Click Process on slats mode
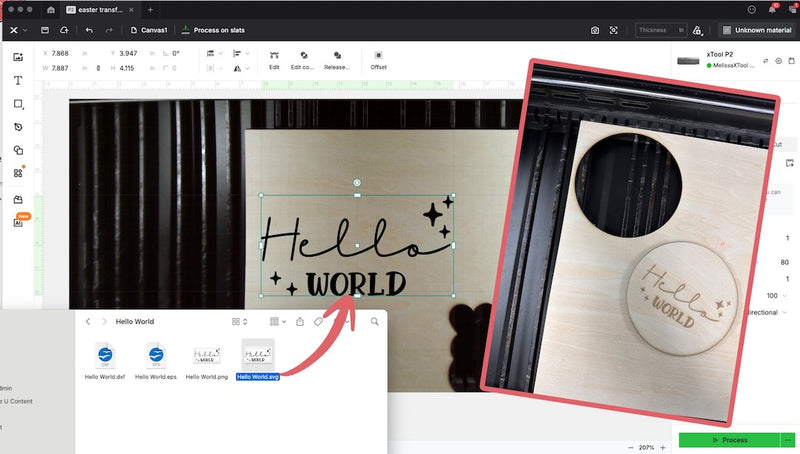This screenshot has height=454, width=800. pyautogui.click(x=213, y=30)
